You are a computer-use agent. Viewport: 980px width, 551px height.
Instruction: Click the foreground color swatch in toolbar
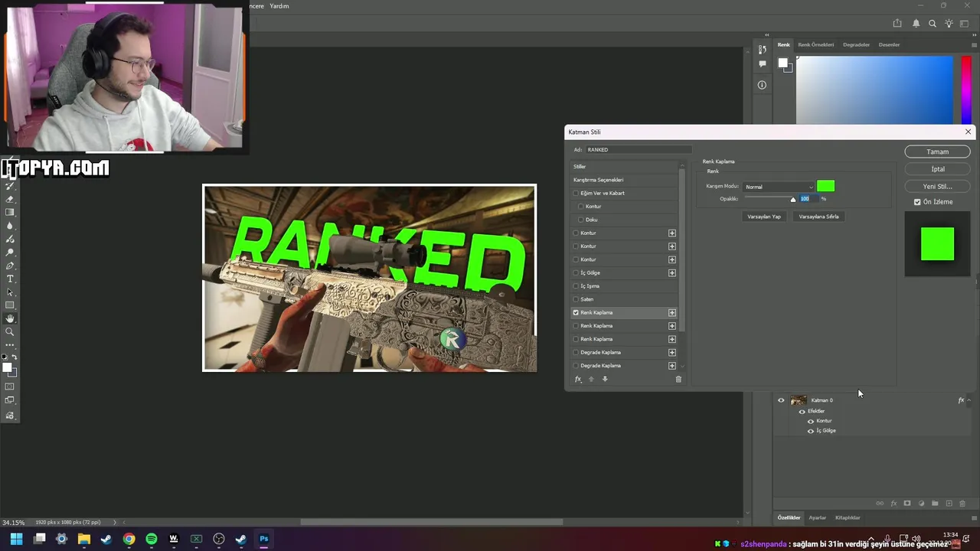[7, 368]
